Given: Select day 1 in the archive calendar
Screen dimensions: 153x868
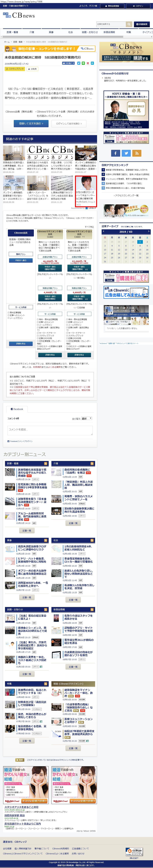Looking at the screenshot, I should click(x=140, y=242).
